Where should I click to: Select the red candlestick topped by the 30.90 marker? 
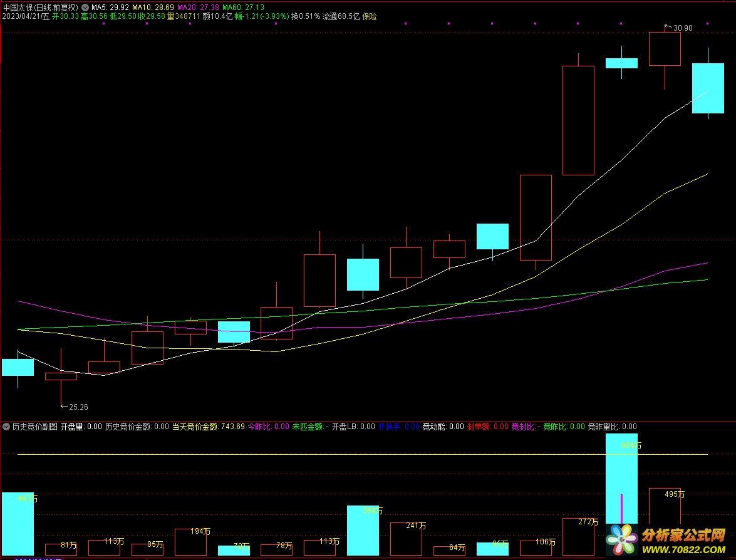tap(665, 49)
